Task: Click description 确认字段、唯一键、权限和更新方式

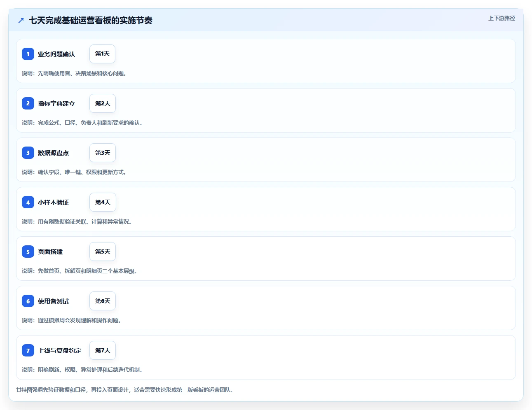Action: [x=82, y=172]
